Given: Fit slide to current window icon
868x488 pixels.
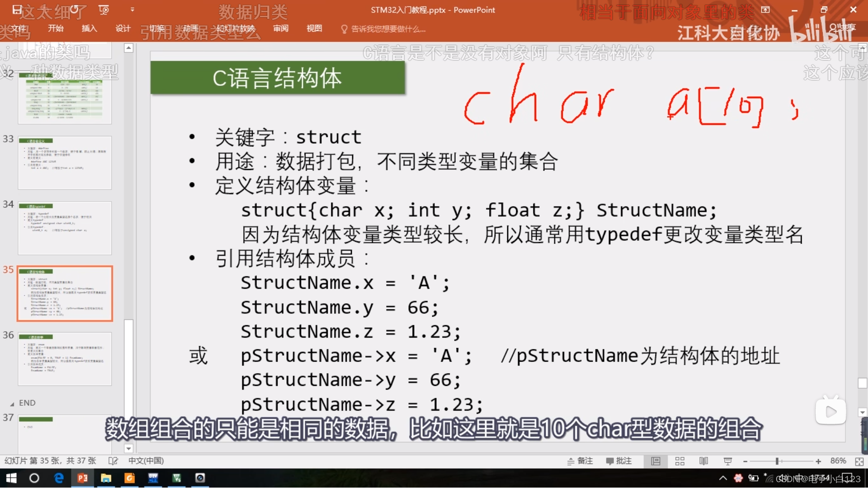Looking at the screenshot, I should click(x=859, y=461).
